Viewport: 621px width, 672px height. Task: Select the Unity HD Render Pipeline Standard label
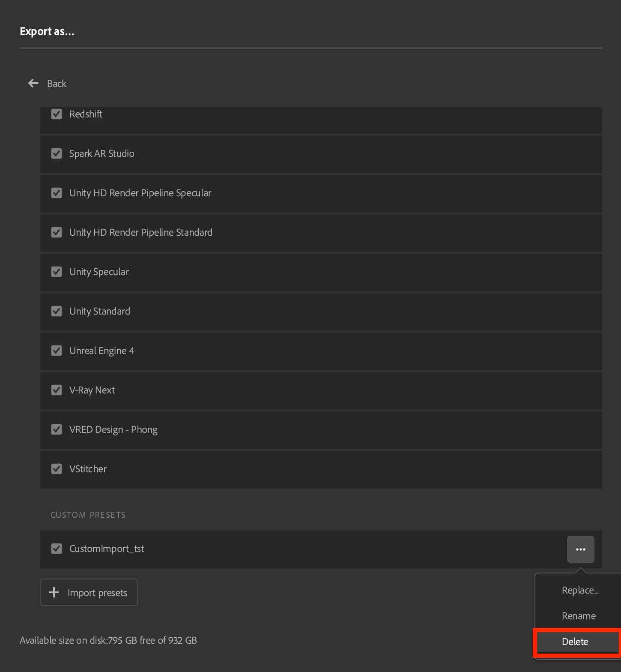[x=140, y=232]
